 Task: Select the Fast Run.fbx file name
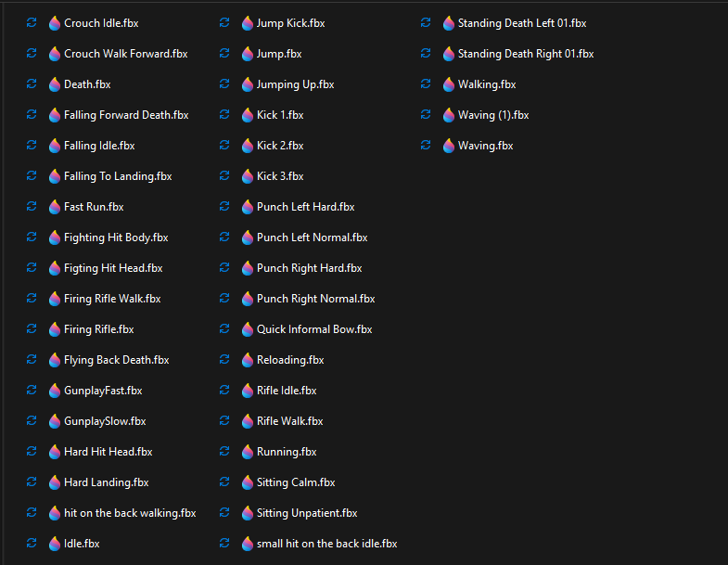pyautogui.click(x=94, y=207)
